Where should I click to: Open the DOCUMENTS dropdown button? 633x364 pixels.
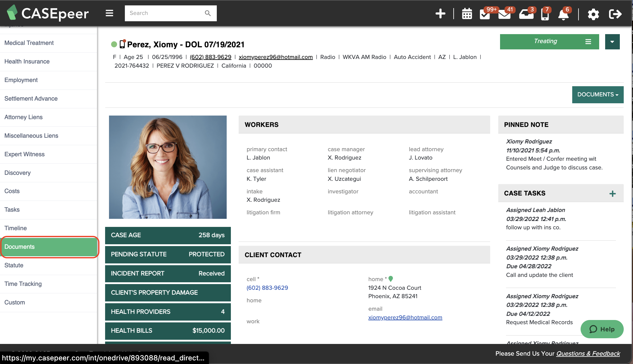[x=598, y=95]
